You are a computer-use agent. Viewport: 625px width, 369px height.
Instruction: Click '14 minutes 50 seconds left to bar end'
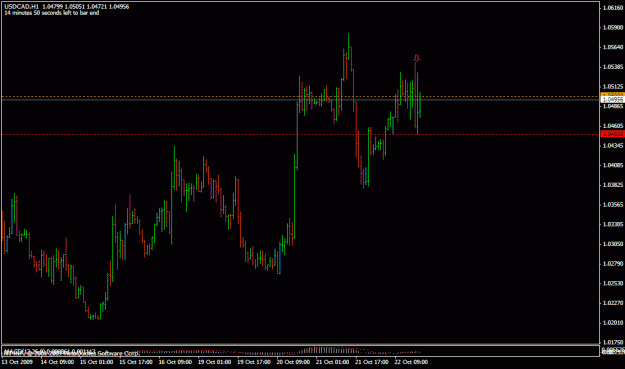click(x=52, y=13)
